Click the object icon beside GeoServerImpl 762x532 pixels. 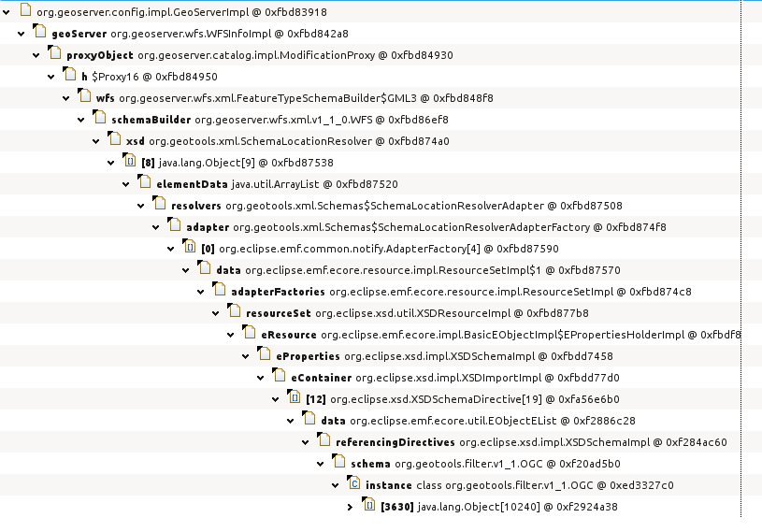point(25,9)
